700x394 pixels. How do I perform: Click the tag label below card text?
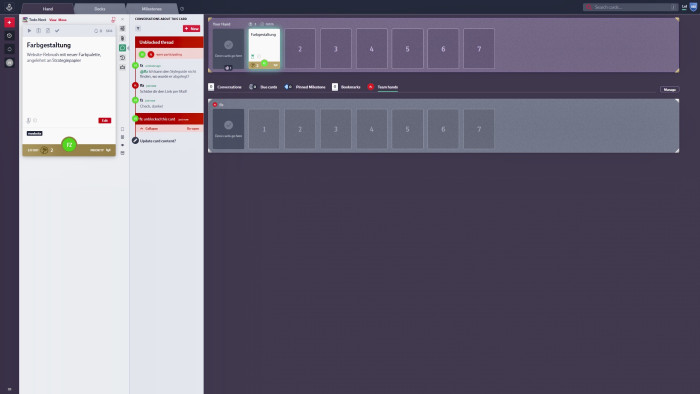point(34,133)
